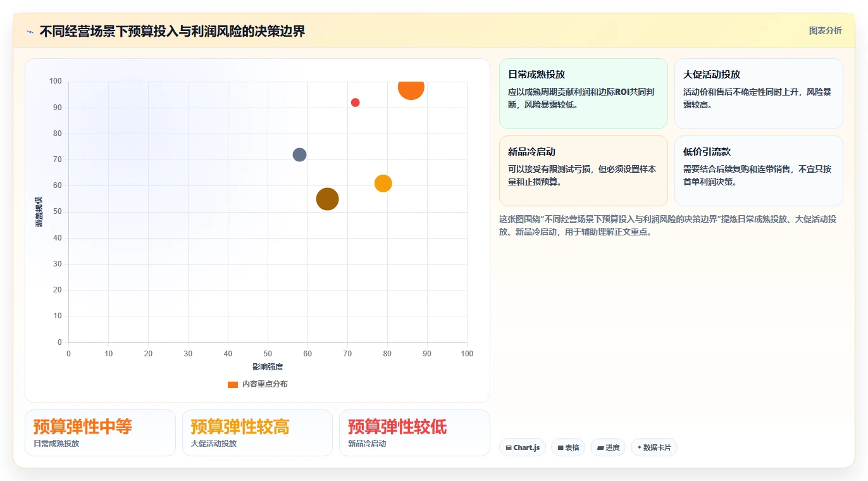Click the page title 不同经营场景下预算投入与利润风险的决策边界
The height and width of the screenshot is (481, 868).
click(x=172, y=31)
